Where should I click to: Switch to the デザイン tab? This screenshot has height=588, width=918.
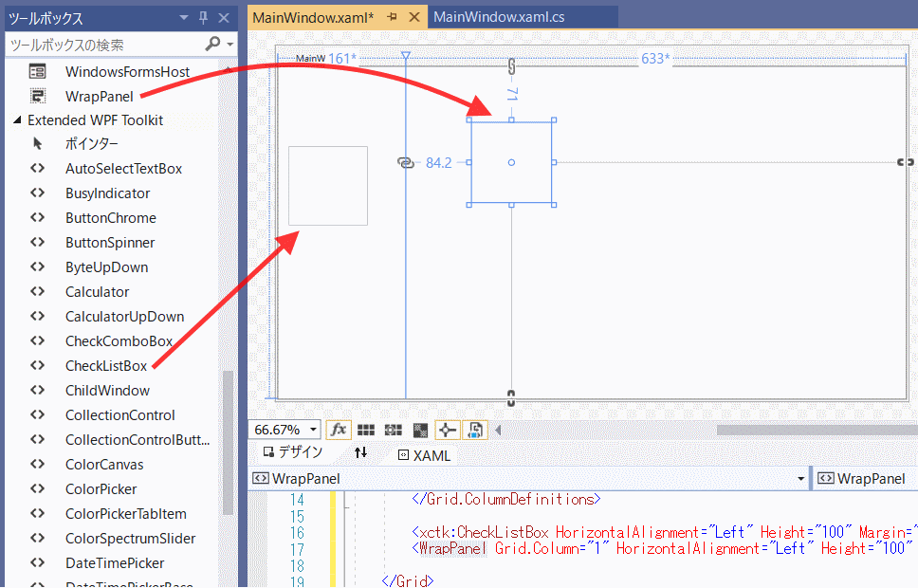click(293, 452)
